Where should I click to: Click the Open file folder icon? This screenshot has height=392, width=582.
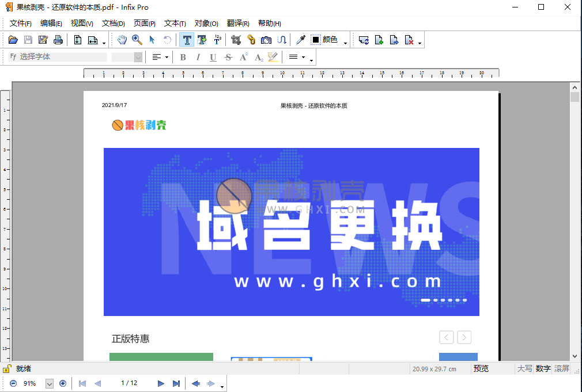(13, 40)
